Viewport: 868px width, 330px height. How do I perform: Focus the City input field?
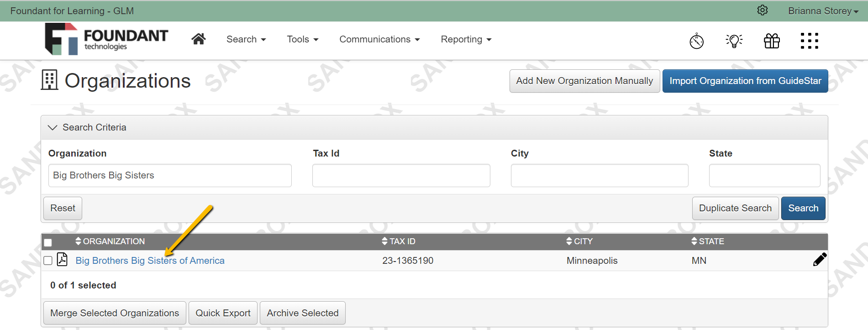click(x=600, y=175)
